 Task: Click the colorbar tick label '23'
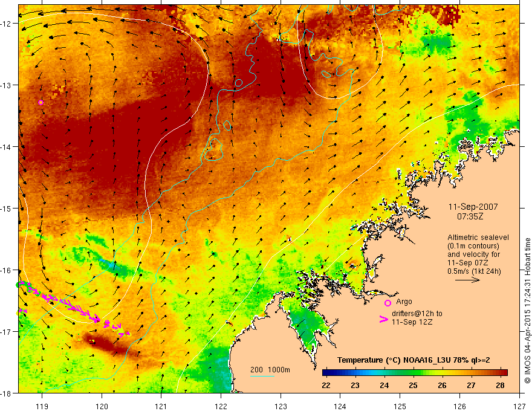[355, 386]
